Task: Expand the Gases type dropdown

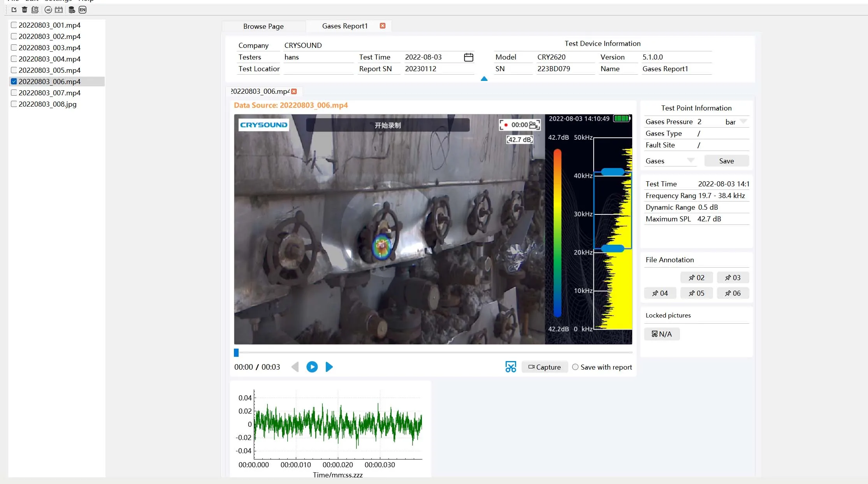Action: click(x=691, y=161)
